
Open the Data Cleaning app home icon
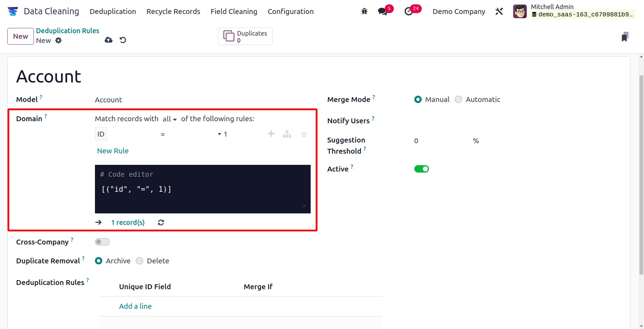point(13,12)
